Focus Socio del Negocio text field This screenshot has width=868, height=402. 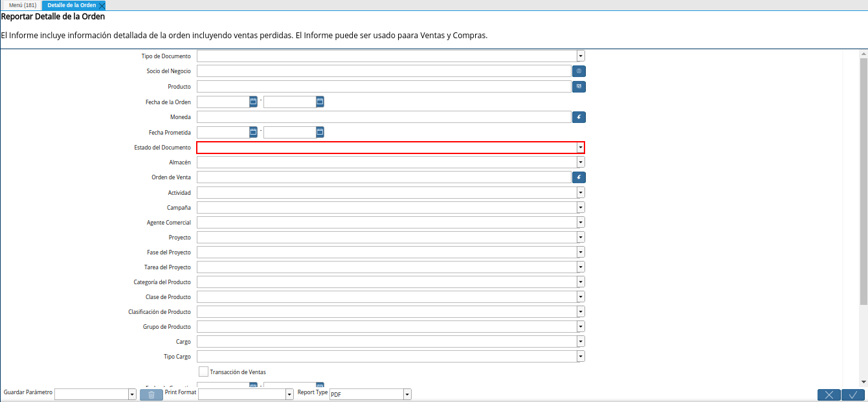pos(384,71)
